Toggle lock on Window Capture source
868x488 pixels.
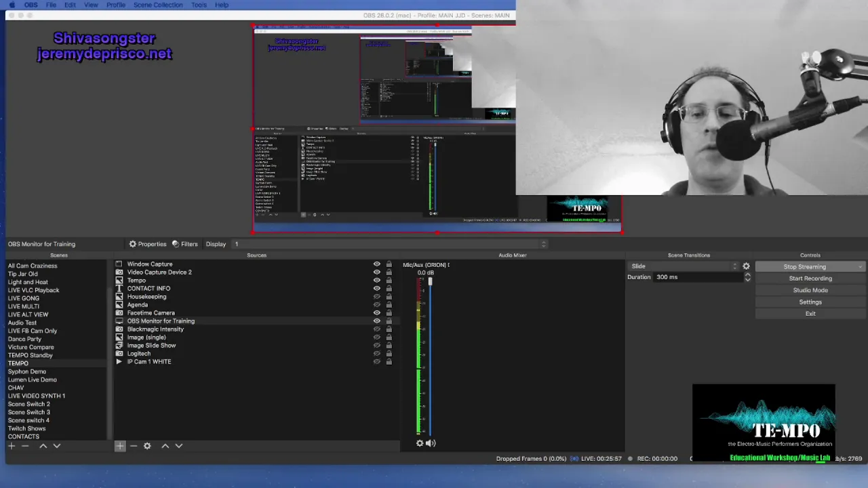coord(389,264)
